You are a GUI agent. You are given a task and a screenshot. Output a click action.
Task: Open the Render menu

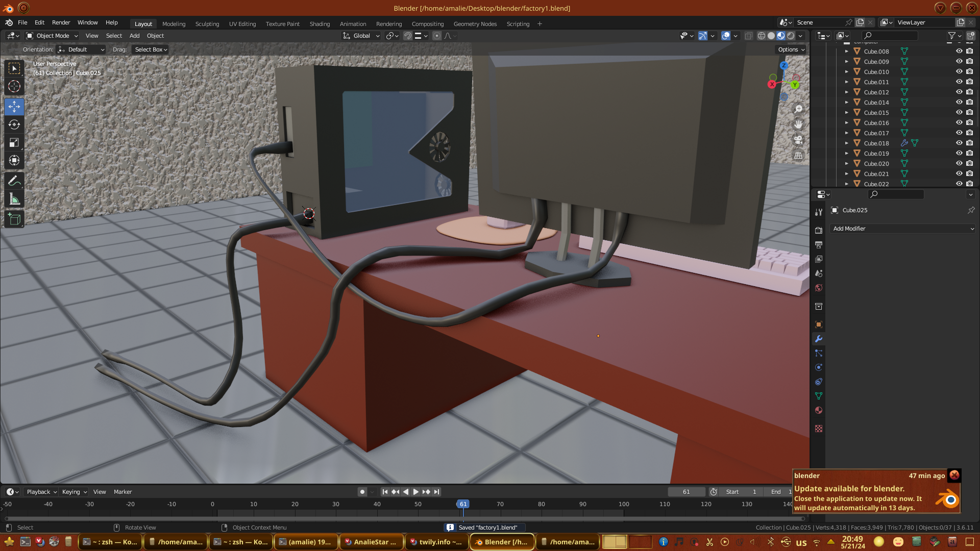pyautogui.click(x=61, y=22)
